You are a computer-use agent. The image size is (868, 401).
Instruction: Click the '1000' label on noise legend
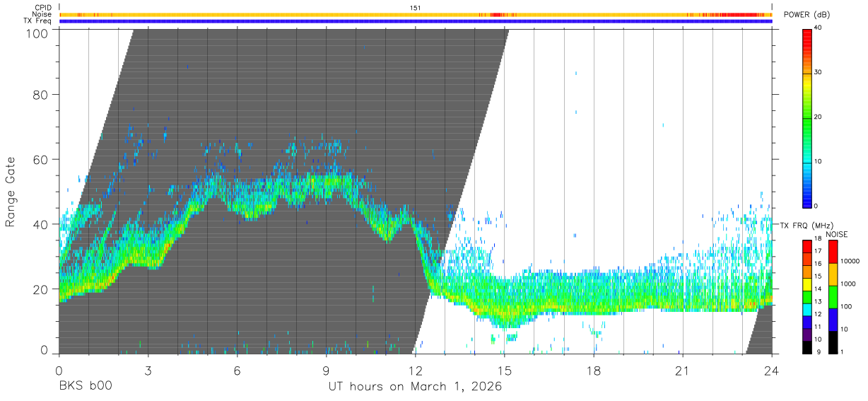tap(848, 284)
